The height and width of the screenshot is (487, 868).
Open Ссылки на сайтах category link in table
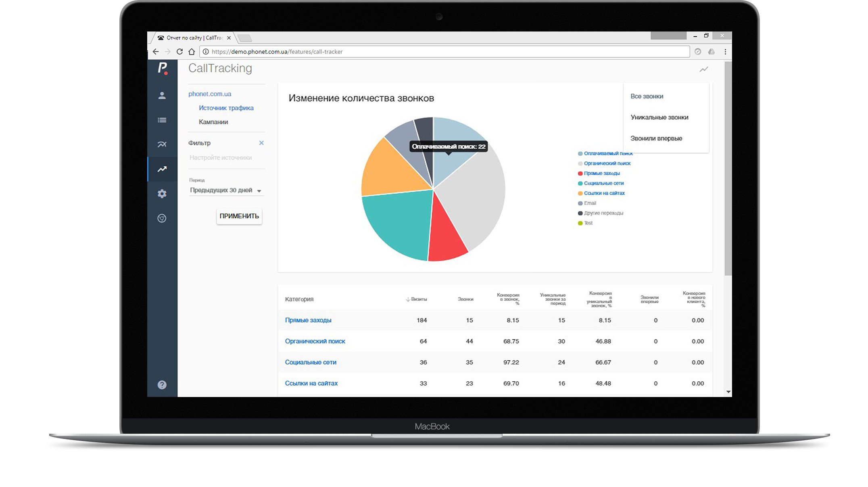(x=311, y=383)
